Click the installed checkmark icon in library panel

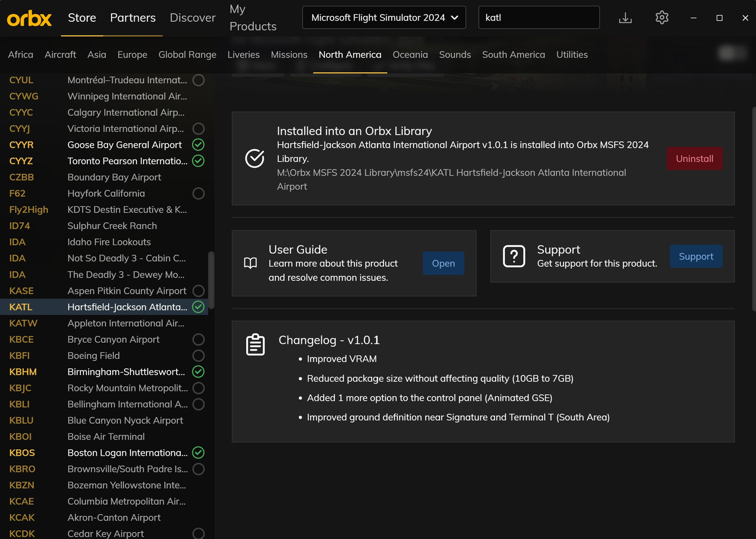coord(255,158)
